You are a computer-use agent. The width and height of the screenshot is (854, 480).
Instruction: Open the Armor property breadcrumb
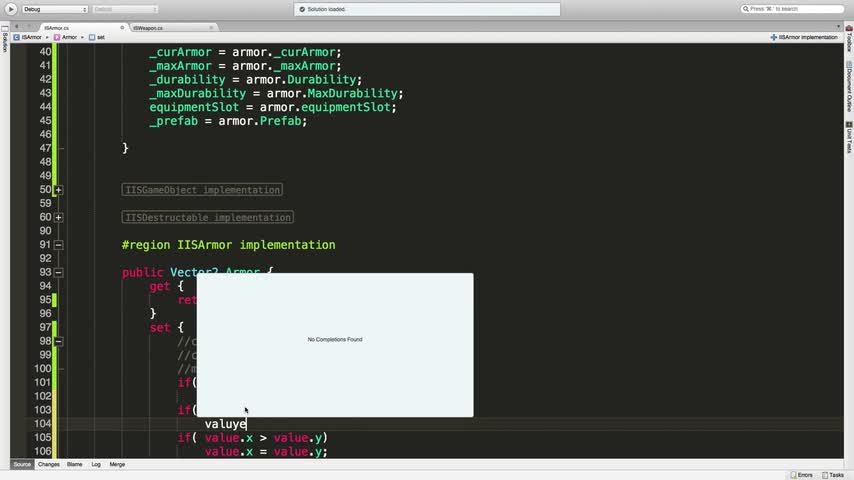65,37
